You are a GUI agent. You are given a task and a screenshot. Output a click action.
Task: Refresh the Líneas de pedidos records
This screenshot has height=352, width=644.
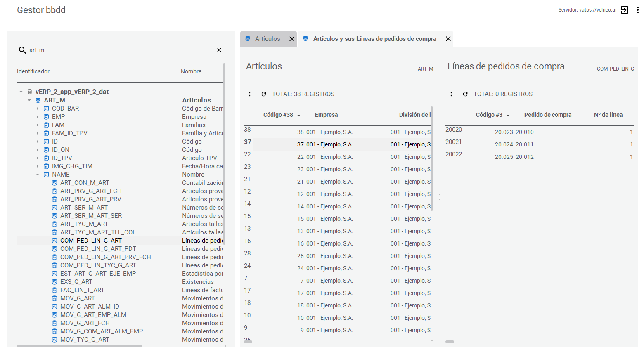(x=465, y=94)
